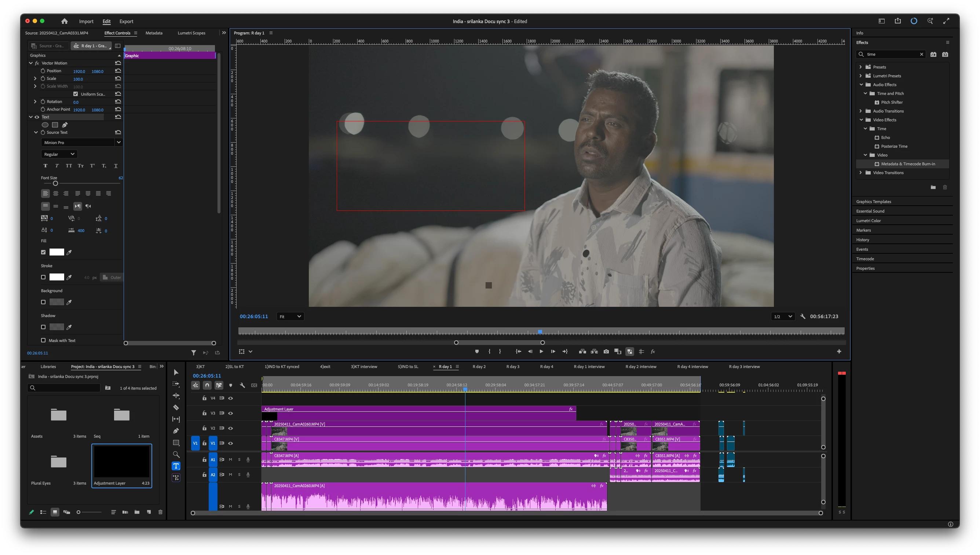980x555 pixels.
Task: Hide track V3 with eye icon
Action: (x=230, y=413)
